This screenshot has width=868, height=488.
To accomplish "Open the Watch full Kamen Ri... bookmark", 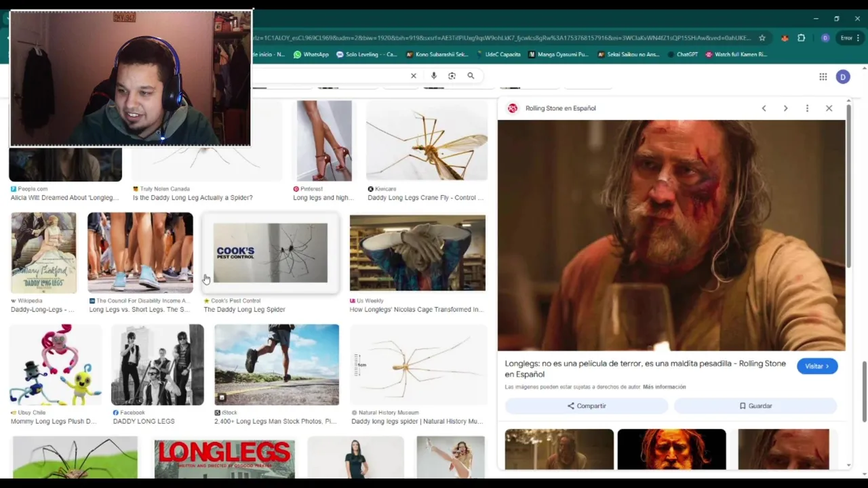I will pos(736,54).
